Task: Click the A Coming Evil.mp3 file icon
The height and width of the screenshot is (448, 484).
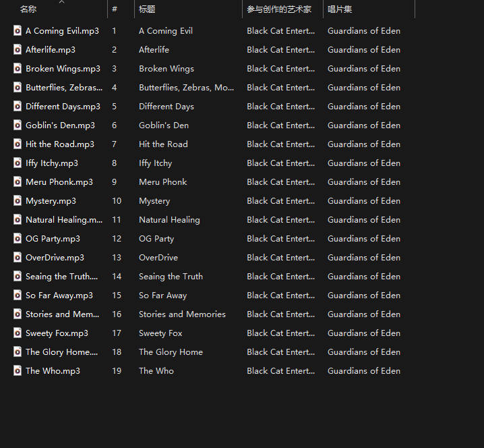Action: [x=18, y=30]
